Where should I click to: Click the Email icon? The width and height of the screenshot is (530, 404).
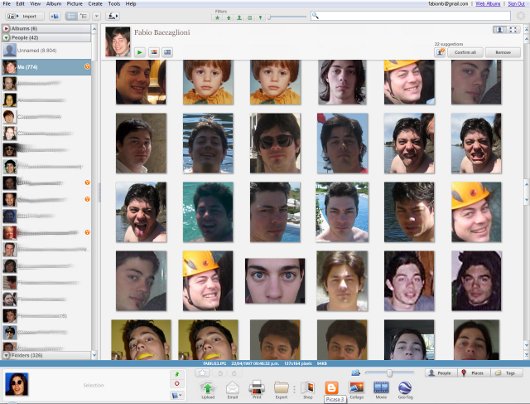233,390
